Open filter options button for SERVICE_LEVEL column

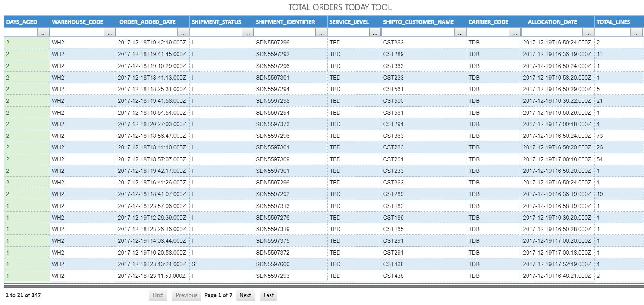pos(375,33)
